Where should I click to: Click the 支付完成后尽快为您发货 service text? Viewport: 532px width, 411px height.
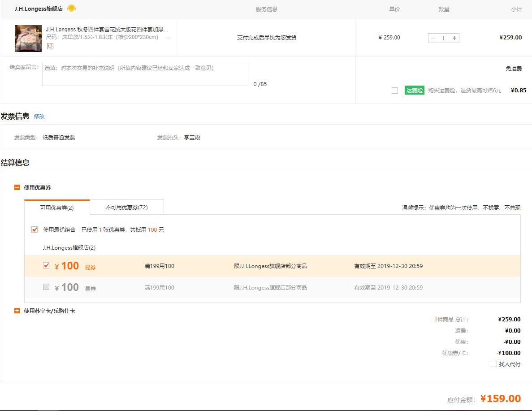(267, 37)
